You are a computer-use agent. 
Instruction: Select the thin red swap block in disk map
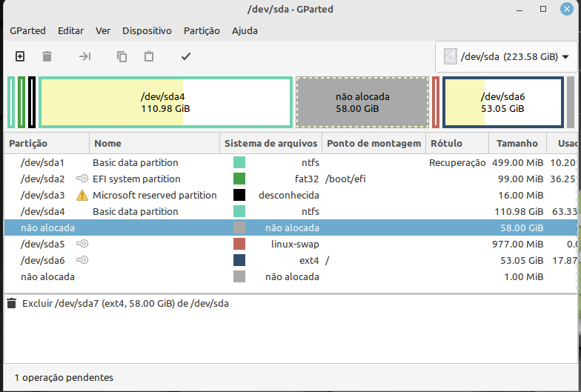436,102
